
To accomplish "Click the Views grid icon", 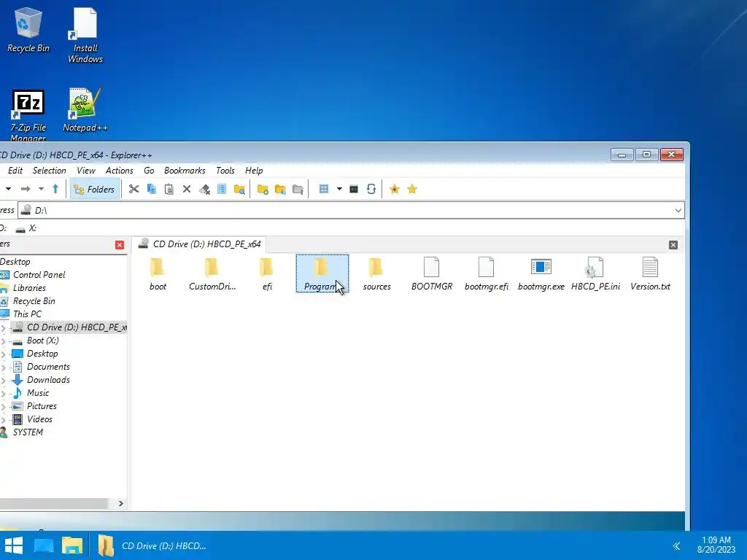I will pyautogui.click(x=323, y=189).
